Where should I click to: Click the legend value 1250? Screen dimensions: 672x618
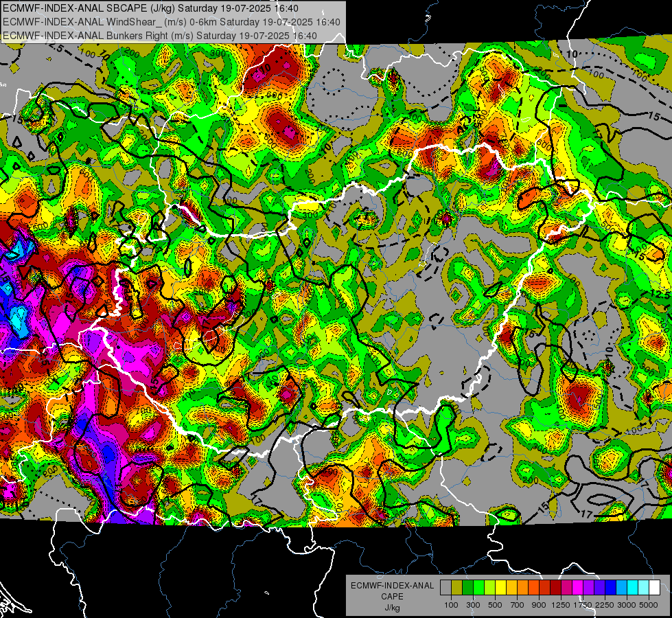point(561,605)
